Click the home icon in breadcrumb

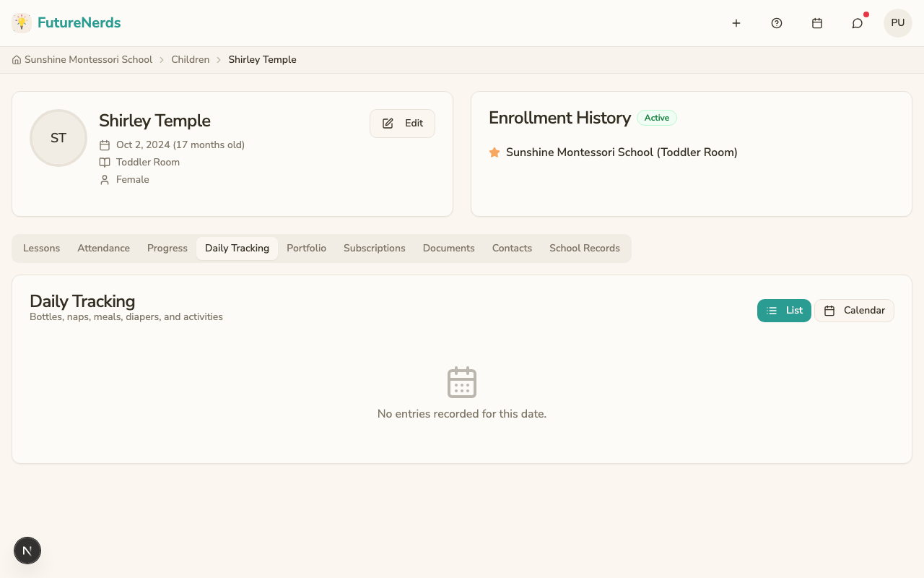17,60
